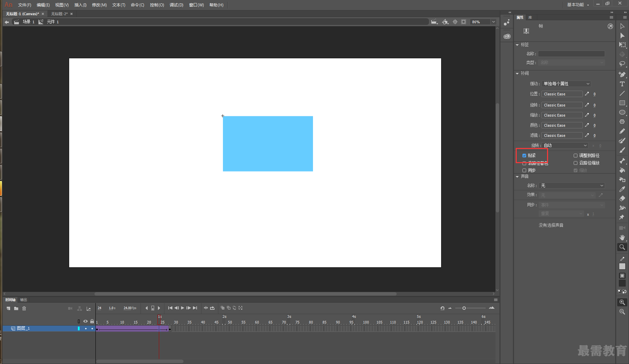Open the 窗口(W) menu

point(196,5)
